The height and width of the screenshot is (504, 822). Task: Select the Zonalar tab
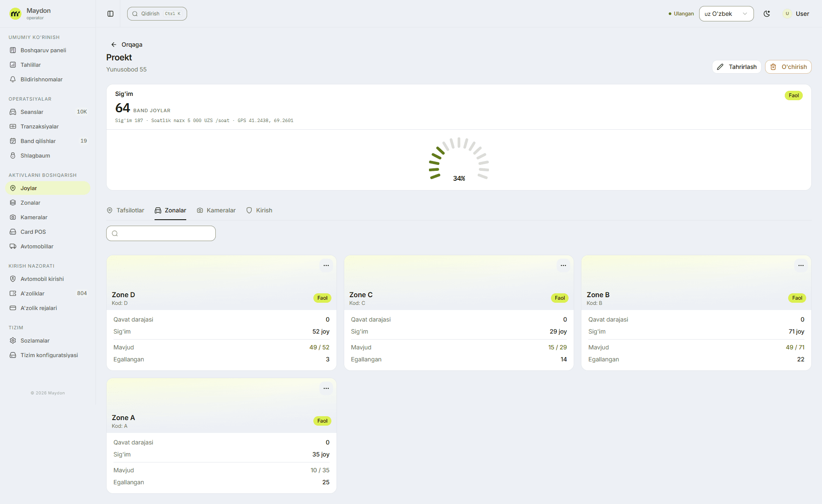170,210
